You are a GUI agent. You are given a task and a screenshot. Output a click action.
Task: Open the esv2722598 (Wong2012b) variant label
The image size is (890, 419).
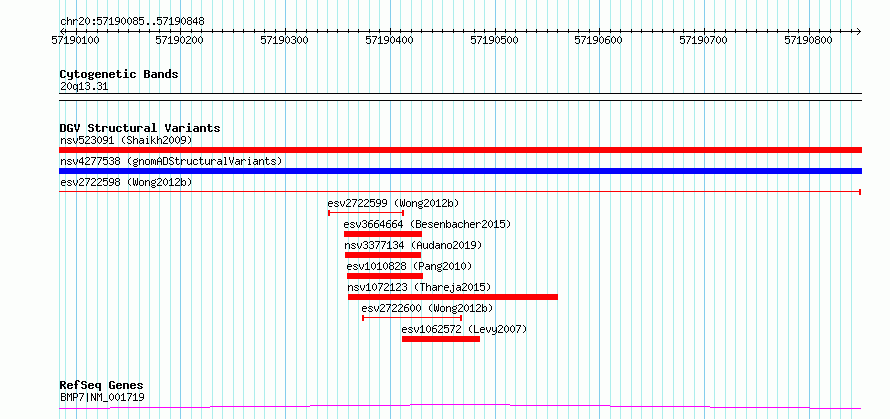pyautogui.click(x=127, y=182)
